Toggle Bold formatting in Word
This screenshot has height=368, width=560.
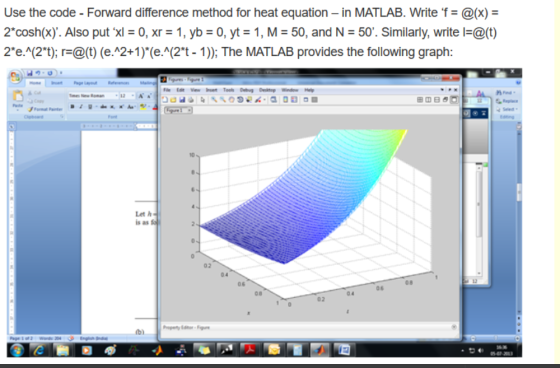[x=72, y=106]
